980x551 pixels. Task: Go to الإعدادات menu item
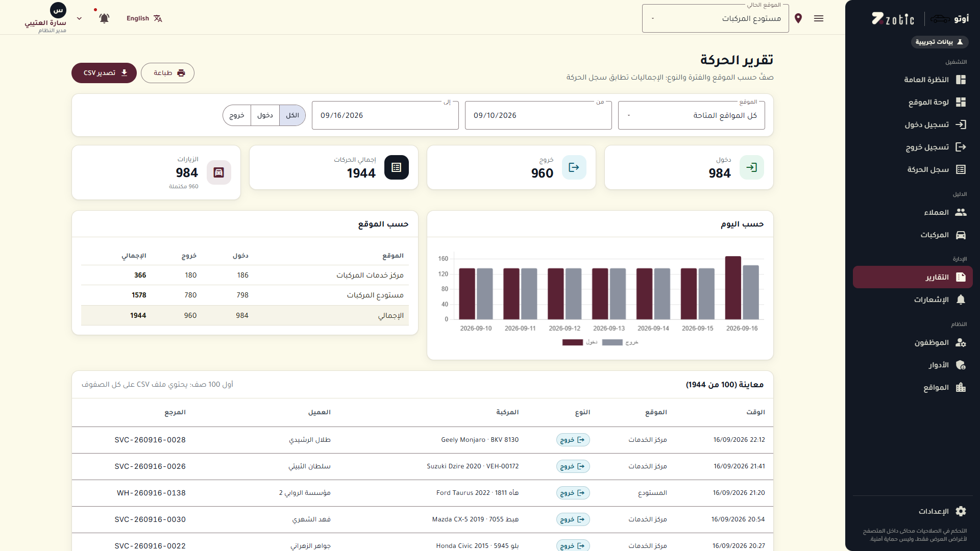(913, 511)
